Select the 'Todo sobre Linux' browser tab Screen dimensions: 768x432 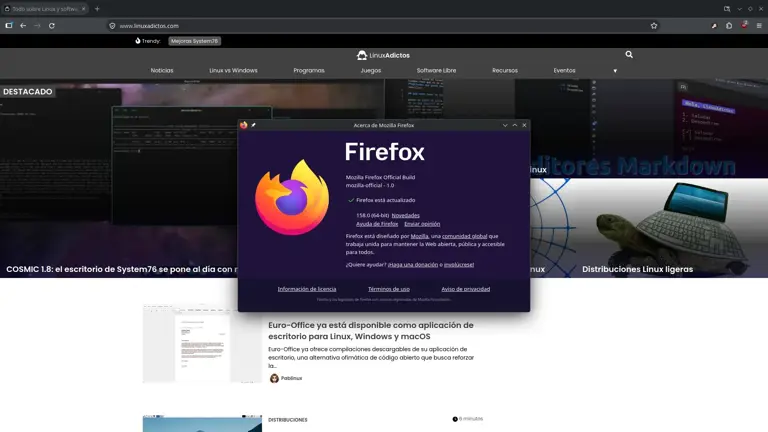pyautogui.click(x=45, y=9)
